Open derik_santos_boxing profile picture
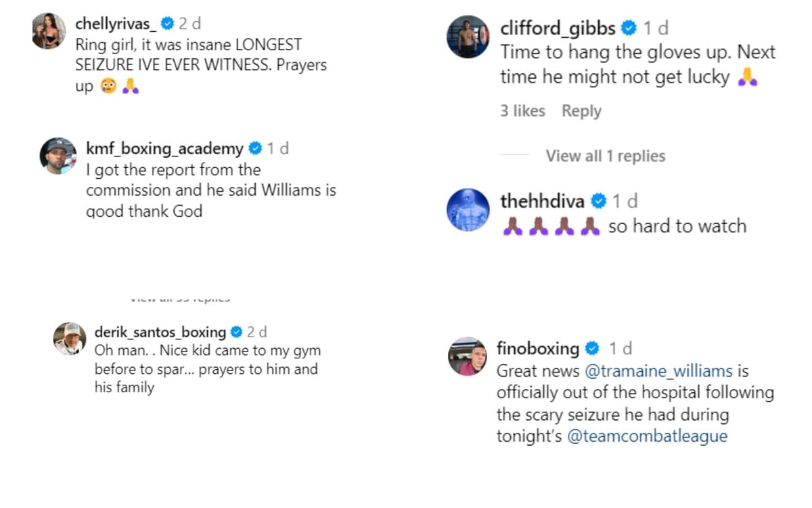This screenshot has width=812, height=508. click(x=70, y=339)
